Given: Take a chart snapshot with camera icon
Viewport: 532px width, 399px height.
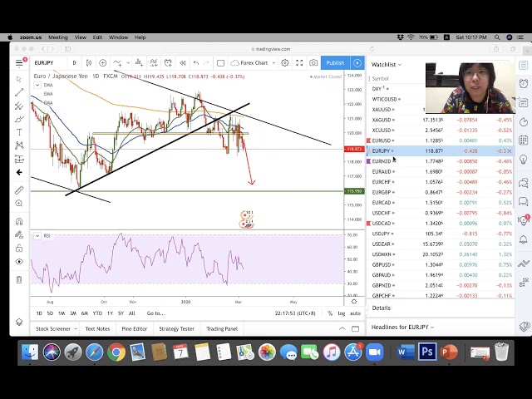Looking at the screenshot, I should pyautogui.click(x=313, y=63).
